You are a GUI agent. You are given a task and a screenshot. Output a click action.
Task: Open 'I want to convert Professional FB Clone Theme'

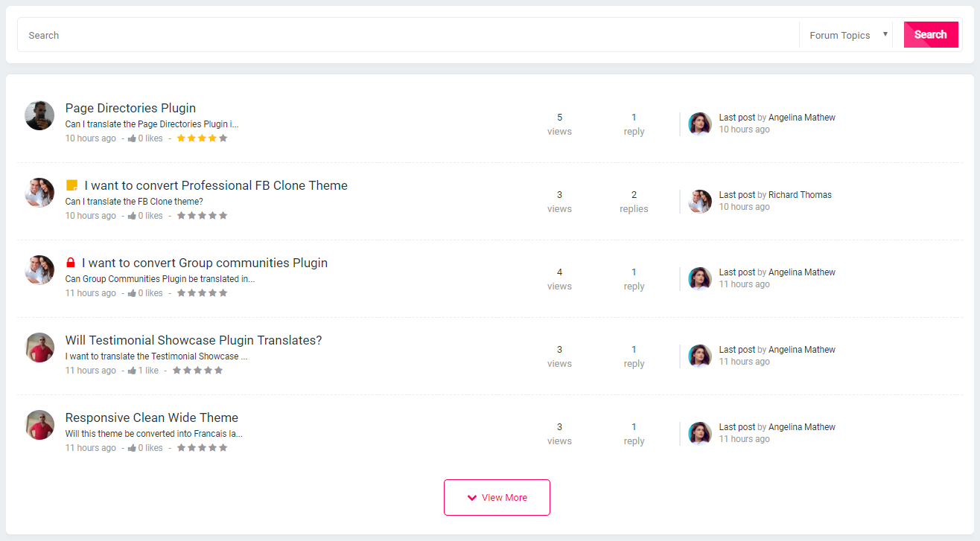coord(216,185)
